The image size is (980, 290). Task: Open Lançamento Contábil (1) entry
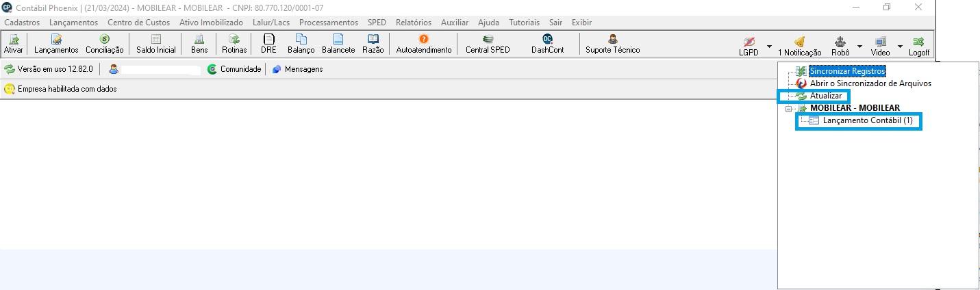(x=868, y=120)
